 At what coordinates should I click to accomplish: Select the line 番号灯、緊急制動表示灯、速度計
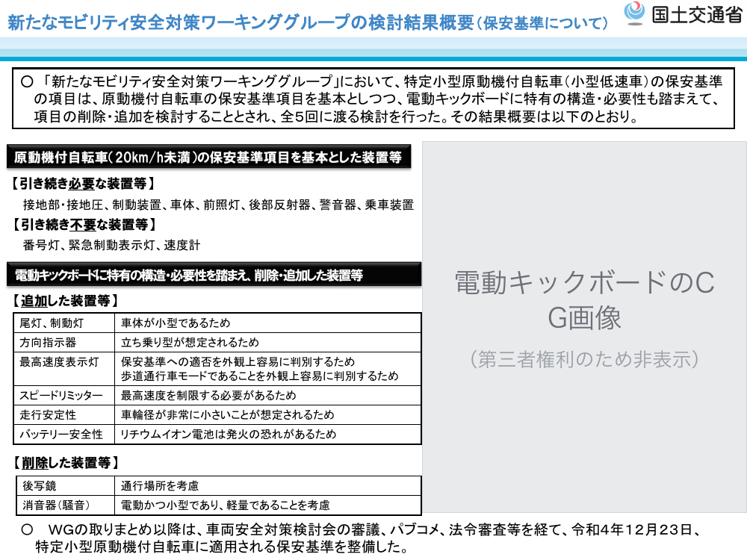pyautogui.click(x=111, y=245)
